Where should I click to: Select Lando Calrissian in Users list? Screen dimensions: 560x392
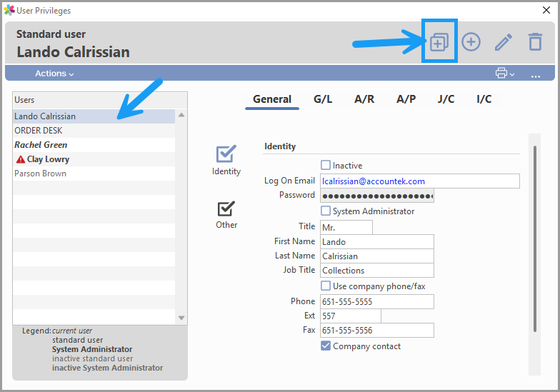click(x=94, y=116)
